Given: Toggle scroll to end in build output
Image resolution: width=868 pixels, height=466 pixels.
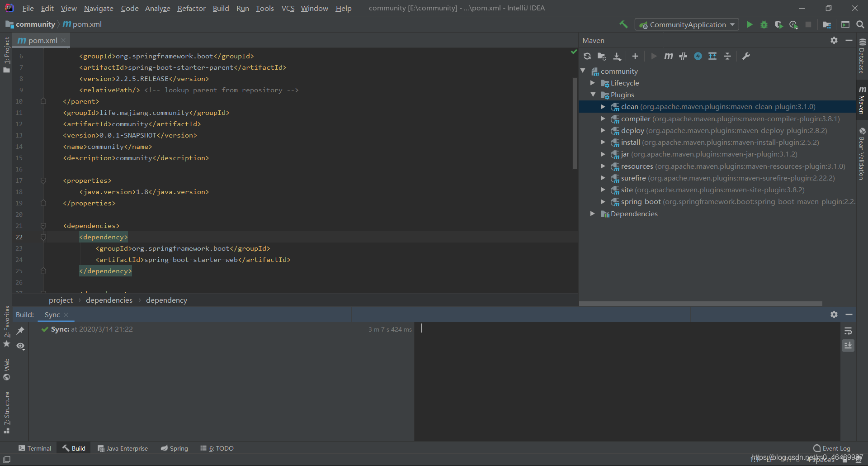Looking at the screenshot, I should click(x=848, y=346).
